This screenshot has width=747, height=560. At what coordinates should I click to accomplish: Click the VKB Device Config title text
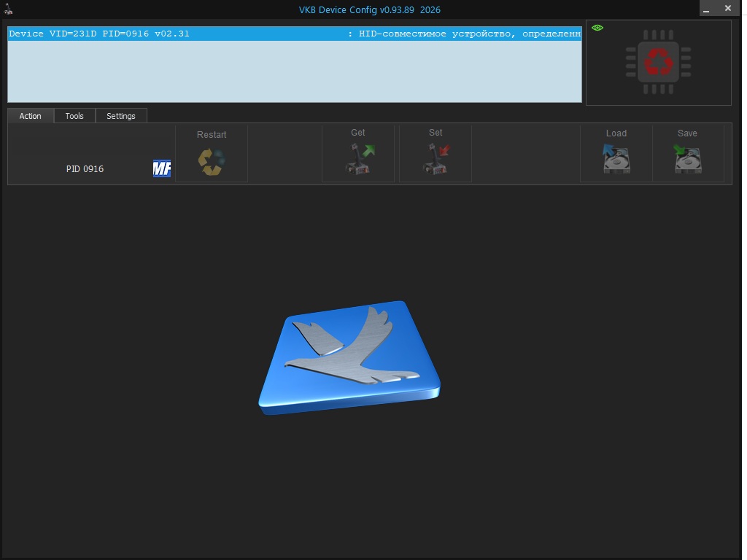pos(369,9)
